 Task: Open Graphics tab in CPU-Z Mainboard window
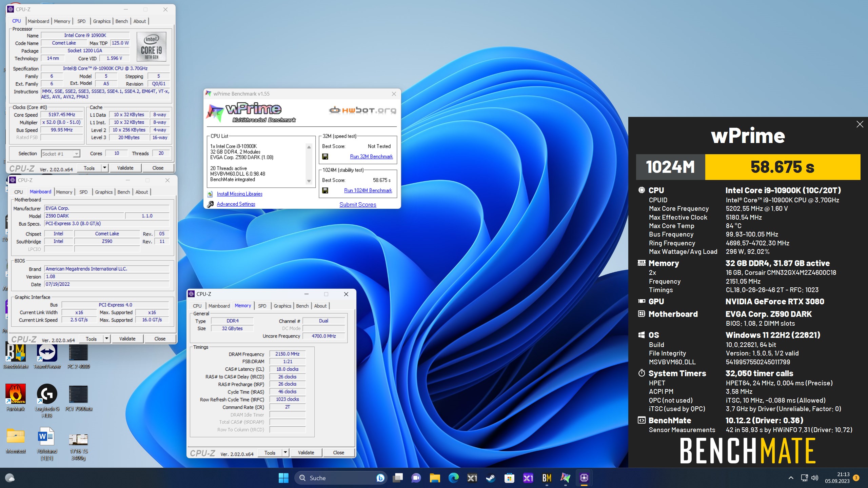click(104, 192)
